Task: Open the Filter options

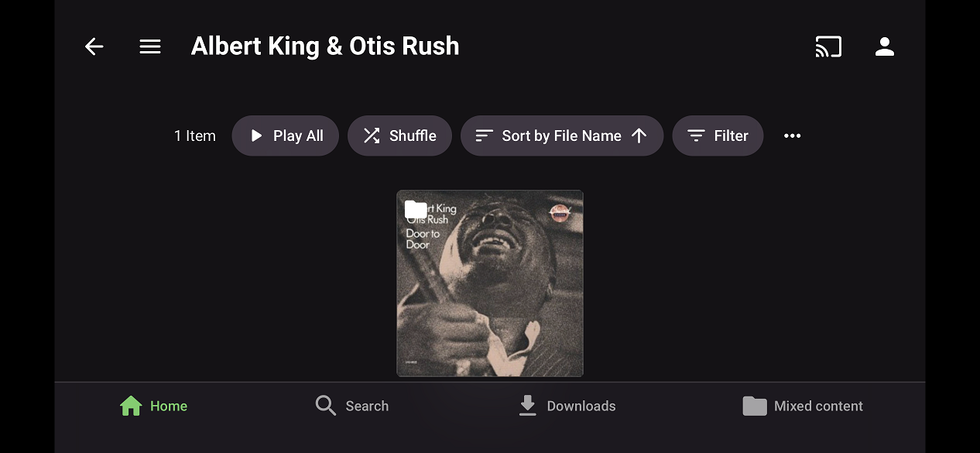Action: coord(718,136)
